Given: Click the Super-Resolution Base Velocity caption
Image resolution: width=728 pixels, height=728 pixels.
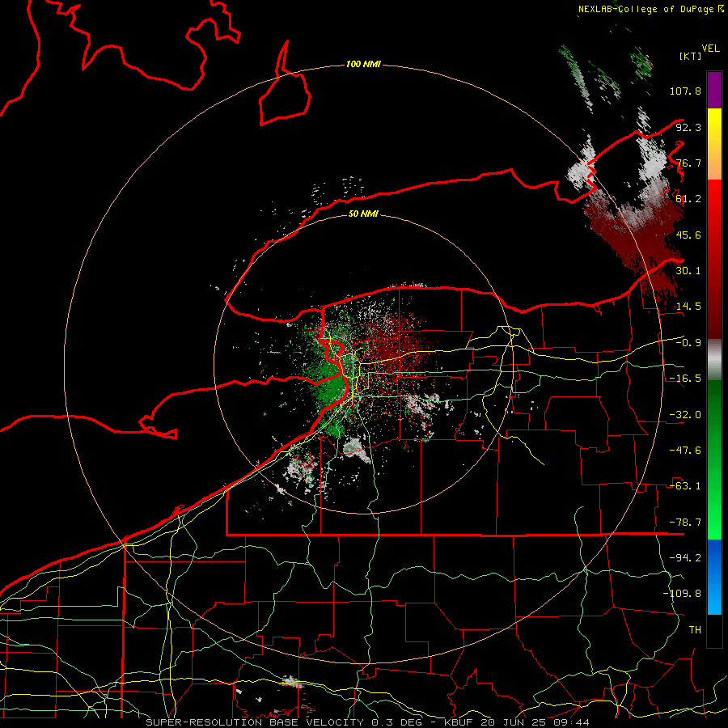Looking at the screenshot, I should click(x=368, y=722).
